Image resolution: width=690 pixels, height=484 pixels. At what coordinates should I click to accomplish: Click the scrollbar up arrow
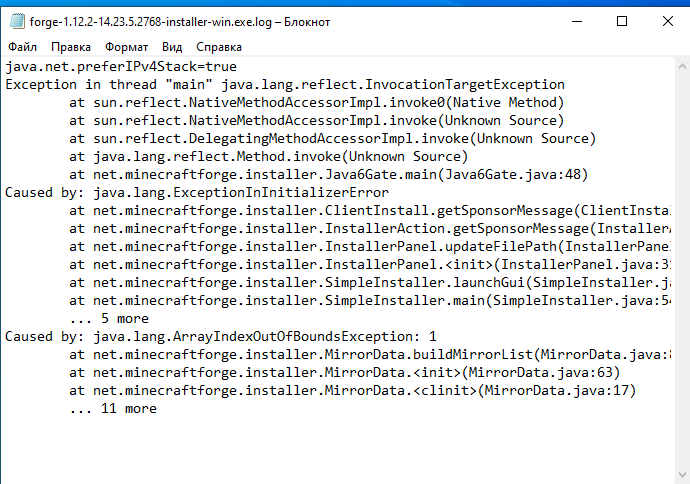[x=682, y=67]
